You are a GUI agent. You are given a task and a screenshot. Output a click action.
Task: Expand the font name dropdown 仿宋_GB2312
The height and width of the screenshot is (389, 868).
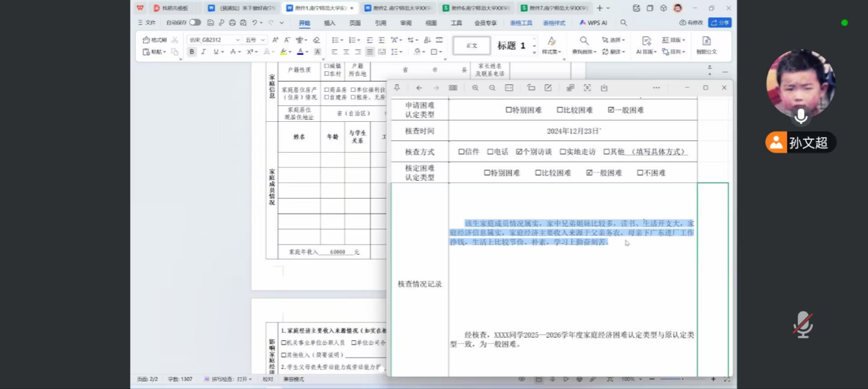237,40
